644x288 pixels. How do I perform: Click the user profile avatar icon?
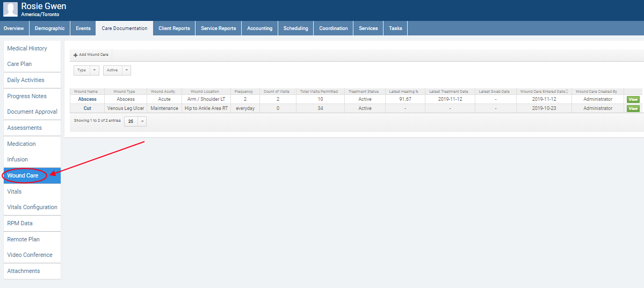(x=10, y=10)
